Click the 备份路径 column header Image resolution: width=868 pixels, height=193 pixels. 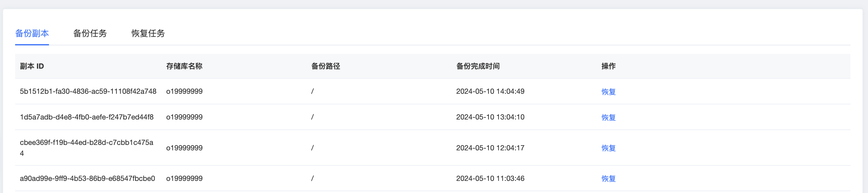click(325, 66)
